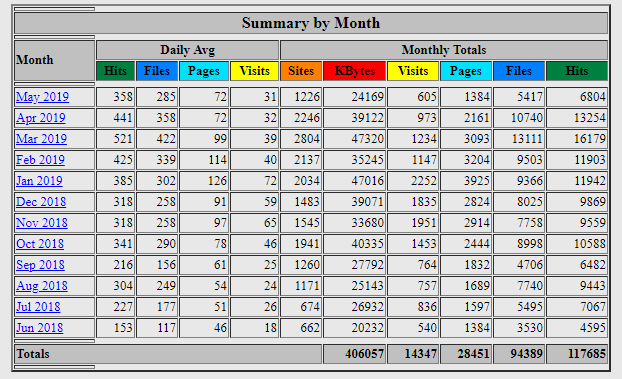The width and height of the screenshot is (622, 379).
Task: Click the yellow Visits header under Monthly Totals
Action: [413, 71]
